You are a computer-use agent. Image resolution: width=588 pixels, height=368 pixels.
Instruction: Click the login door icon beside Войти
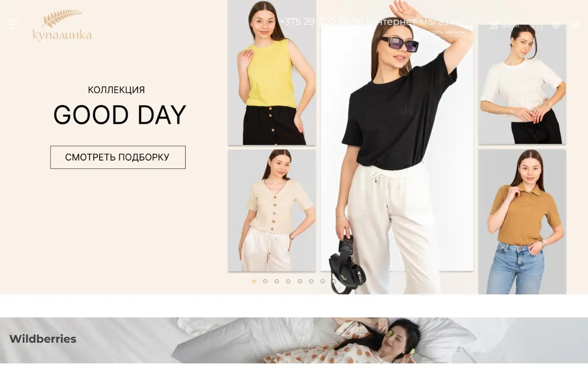coord(494,25)
